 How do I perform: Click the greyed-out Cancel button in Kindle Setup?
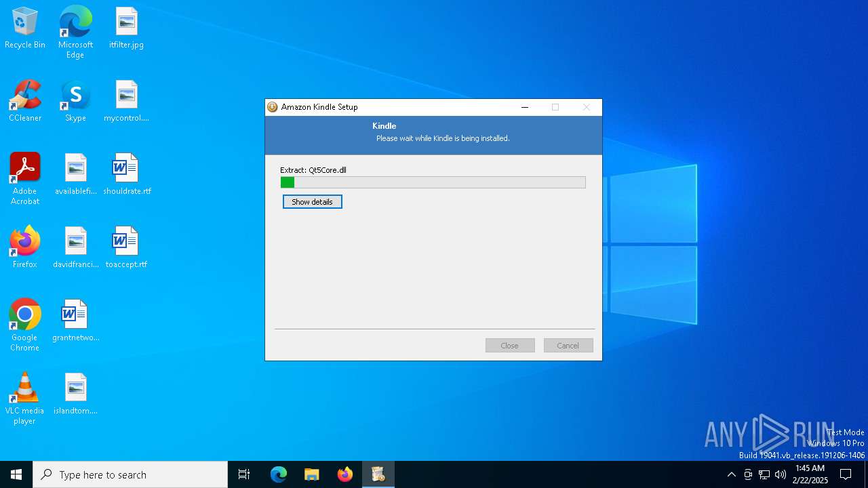pyautogui.click(x=568, y=346)
